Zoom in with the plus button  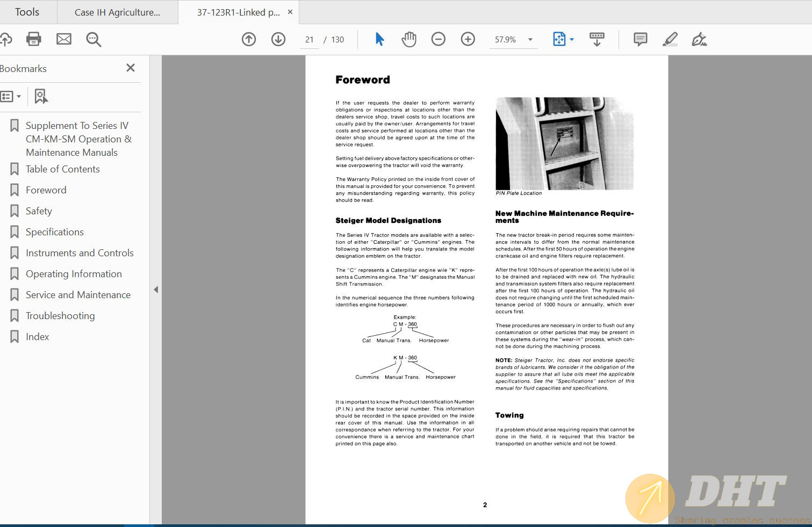click(468, 39)
